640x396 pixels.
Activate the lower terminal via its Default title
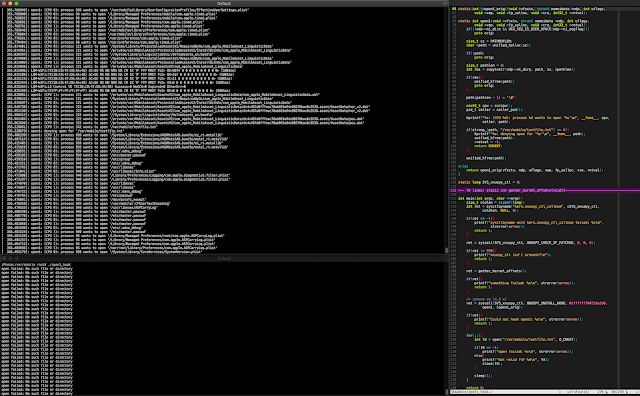click(224, 258)
